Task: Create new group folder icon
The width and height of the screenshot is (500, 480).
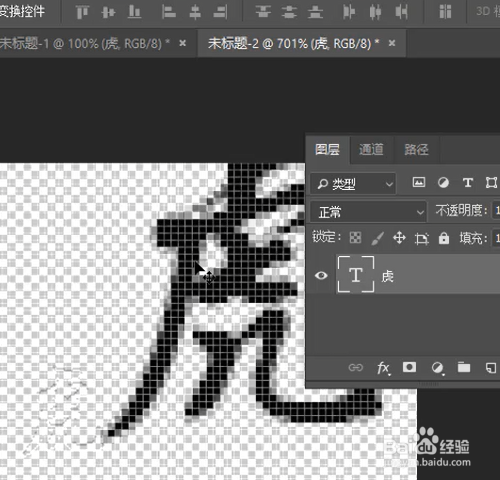Action: 464,367
